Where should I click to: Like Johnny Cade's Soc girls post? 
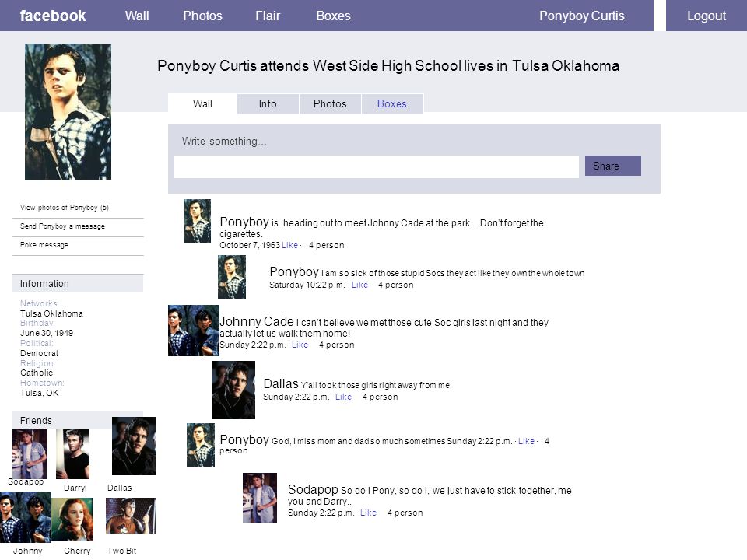click(x=300, y=345)
